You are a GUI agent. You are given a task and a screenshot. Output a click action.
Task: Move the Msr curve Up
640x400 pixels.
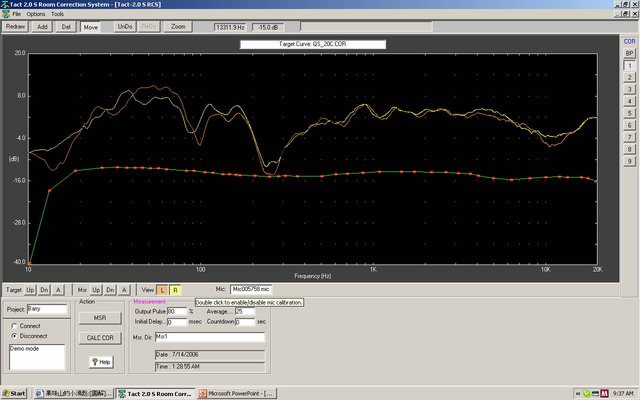96,290
